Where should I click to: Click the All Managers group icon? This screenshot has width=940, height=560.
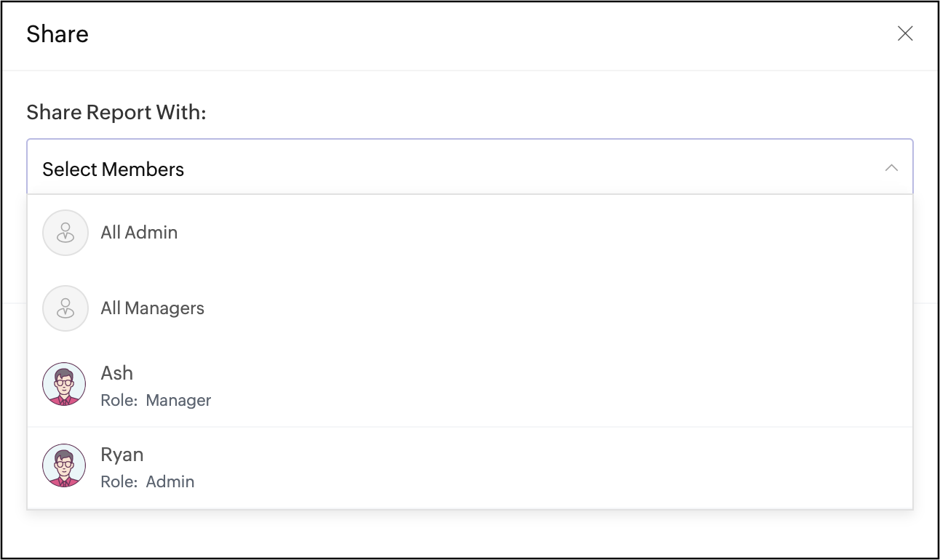(65, 308)
